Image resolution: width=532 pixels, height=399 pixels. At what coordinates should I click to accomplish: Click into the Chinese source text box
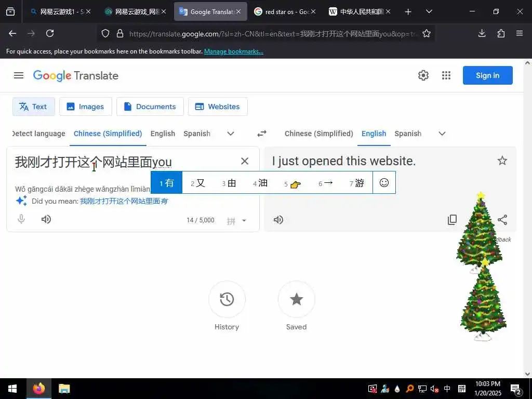tap(94, 162)
